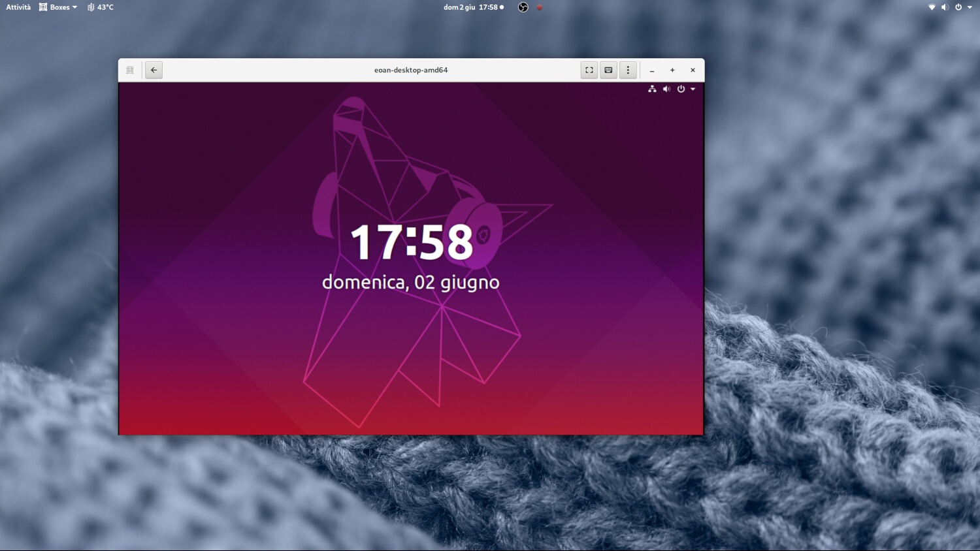Toggle the red screen recording indicator

[540, 7]
